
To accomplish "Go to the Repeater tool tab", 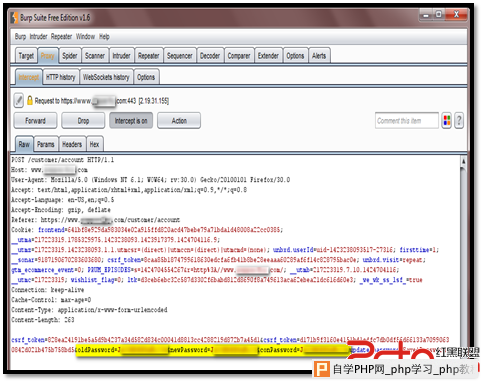I will pyautogui.click(x=149, y=56).
